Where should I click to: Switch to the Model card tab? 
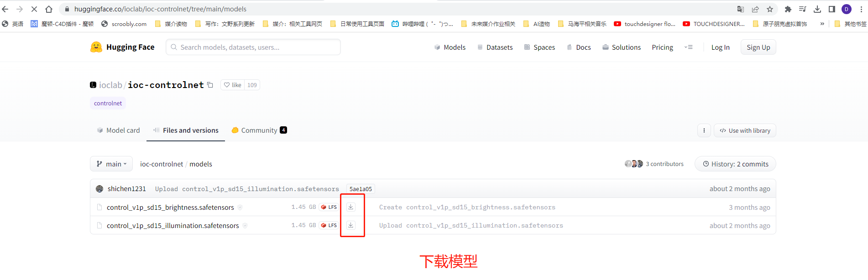(x=119, y=130)
